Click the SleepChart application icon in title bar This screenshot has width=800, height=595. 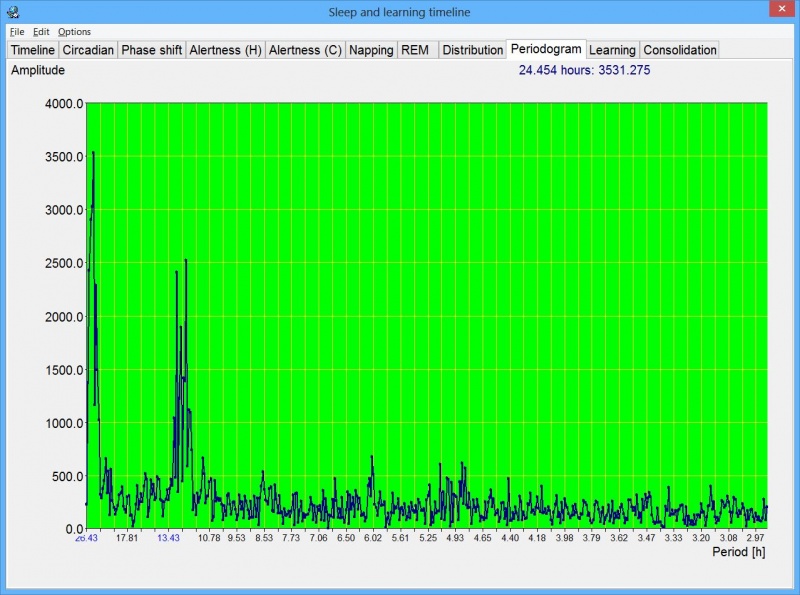coord(13,11)
